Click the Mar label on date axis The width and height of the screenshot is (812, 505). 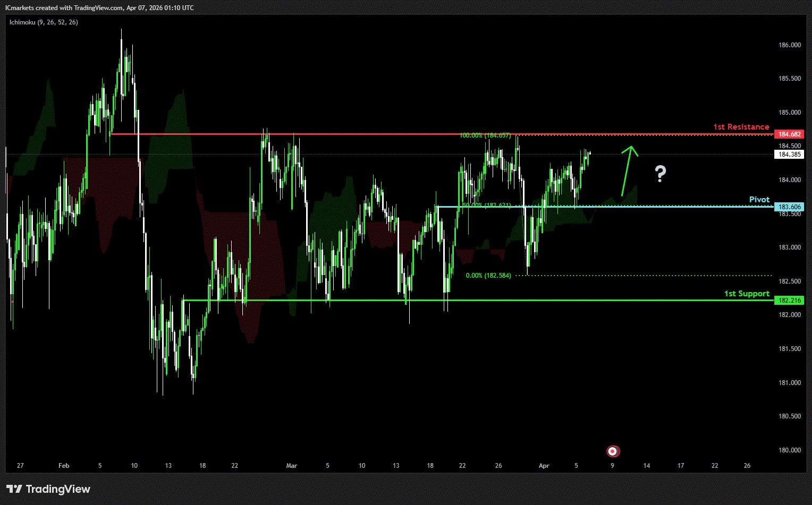[x=291, y=466]
